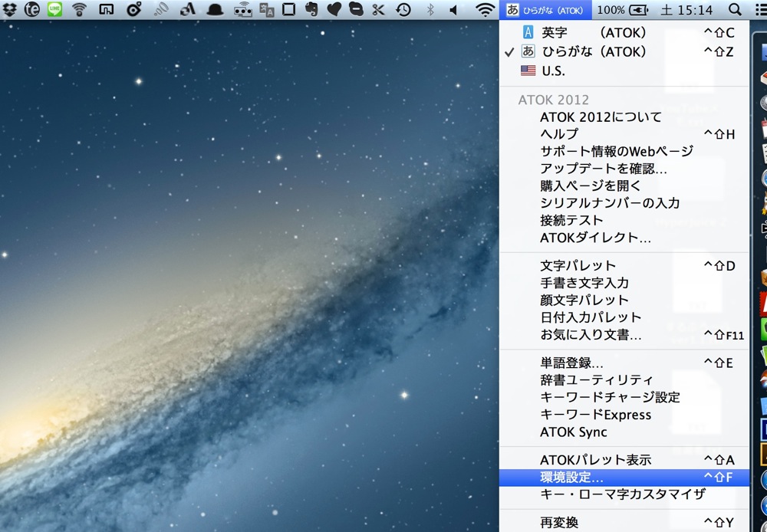The height and width of the screenshot is (532, 767).
Task: Select checked ひらがな (ATOK) input mode
Action: point(624,51)
